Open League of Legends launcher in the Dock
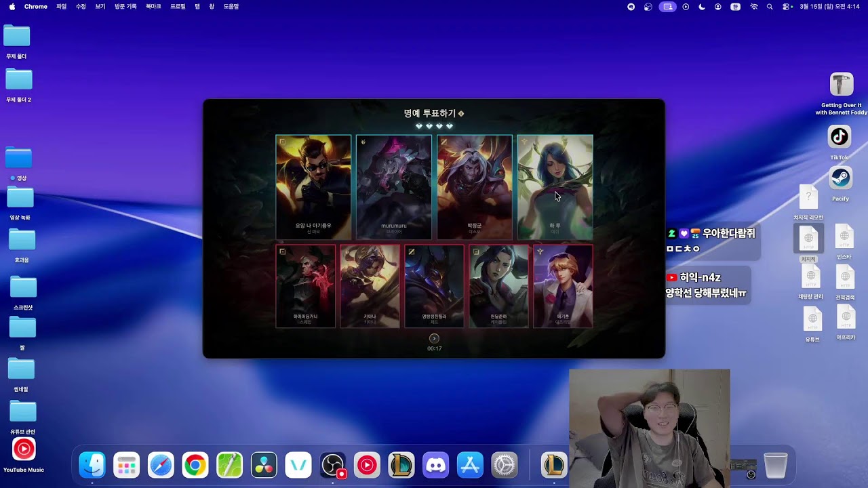This screenshot has width=868, height=488. 401,465
